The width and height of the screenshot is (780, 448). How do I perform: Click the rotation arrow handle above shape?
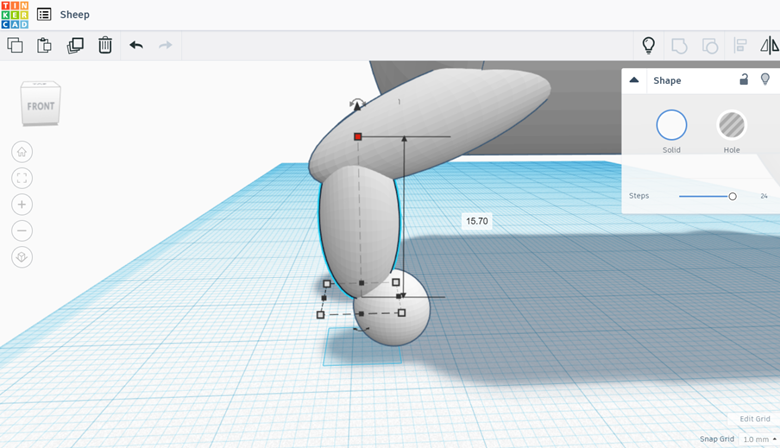[357, 101]
